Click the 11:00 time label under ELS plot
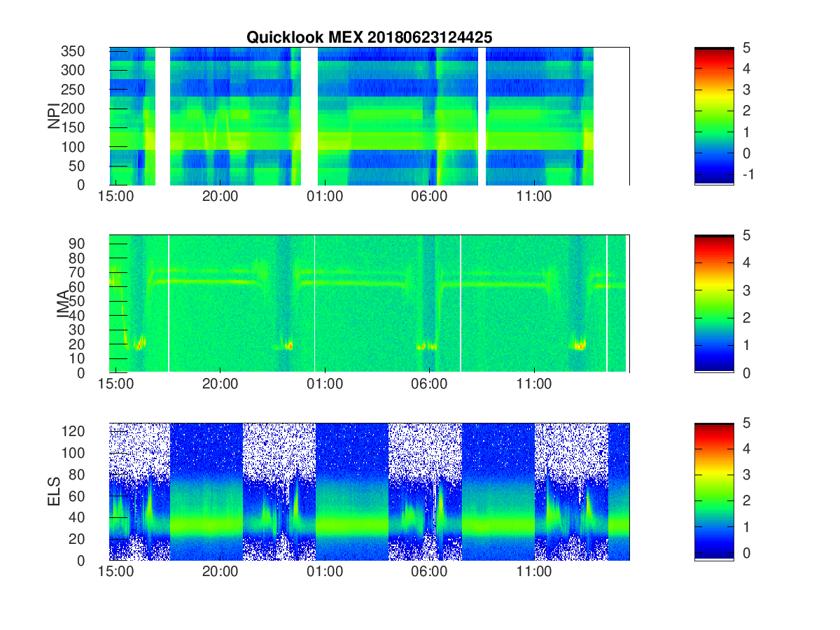The height and width of the screenshot is (630, 840). point(533,572)
